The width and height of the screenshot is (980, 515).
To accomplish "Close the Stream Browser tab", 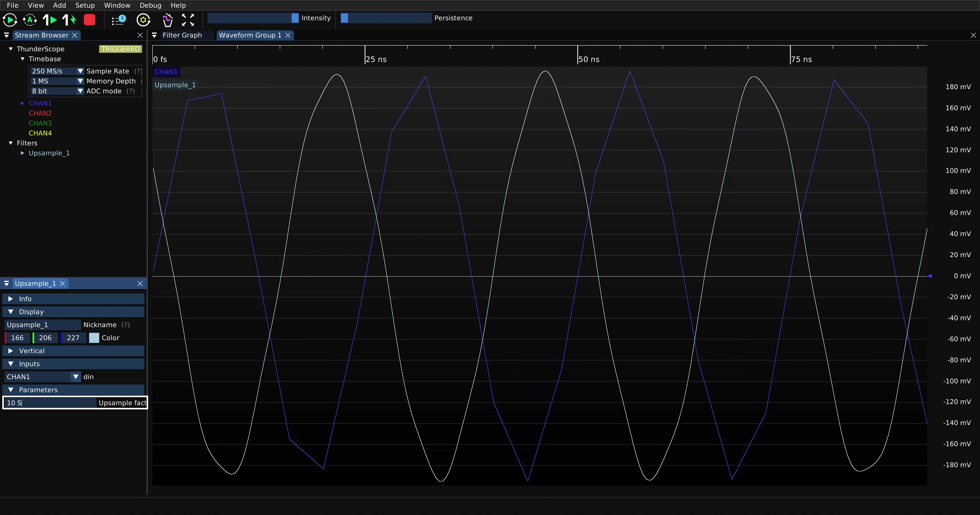I will pos(75,35).
